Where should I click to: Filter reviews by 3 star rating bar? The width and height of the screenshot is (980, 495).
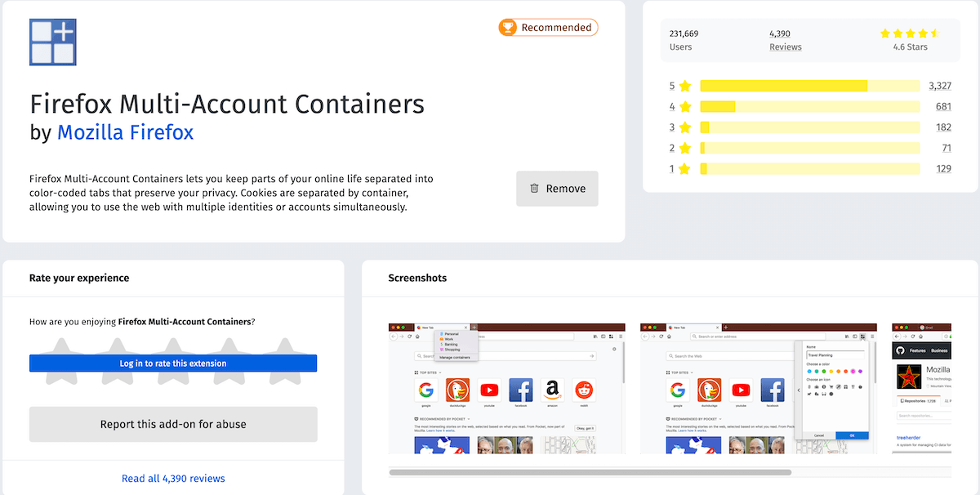point(809,127)
